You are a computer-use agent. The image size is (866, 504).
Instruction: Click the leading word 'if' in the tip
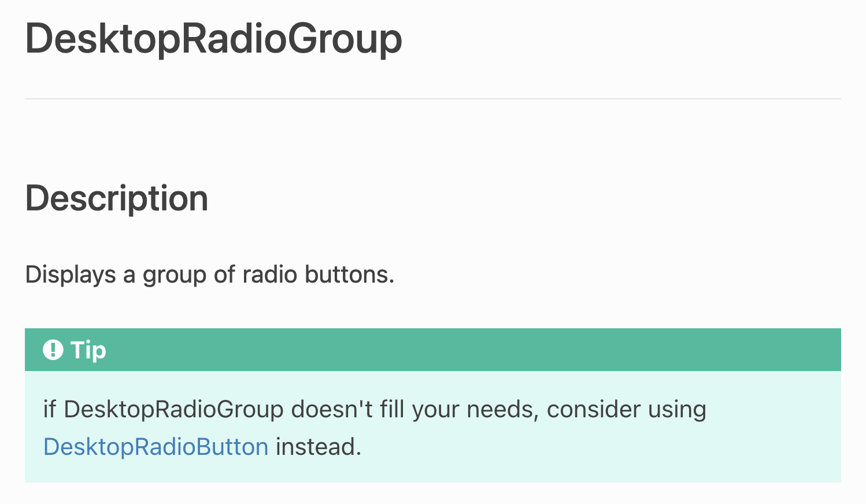tap(50, 409)
